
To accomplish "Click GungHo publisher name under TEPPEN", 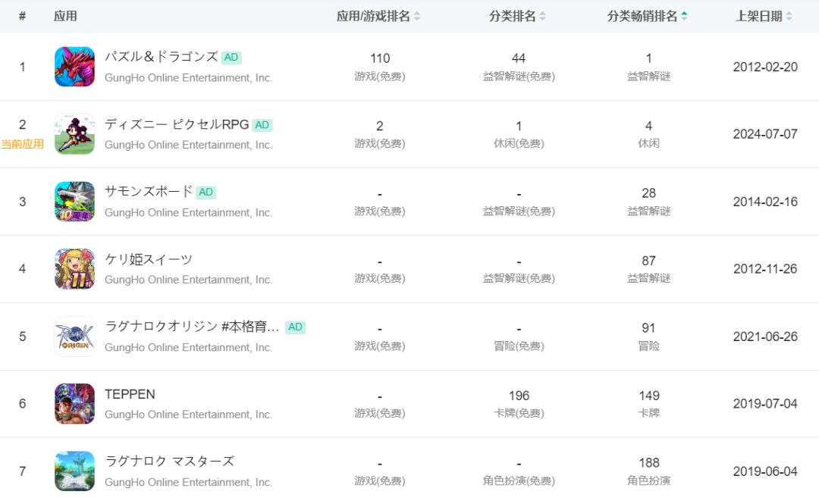I will 188,415.
